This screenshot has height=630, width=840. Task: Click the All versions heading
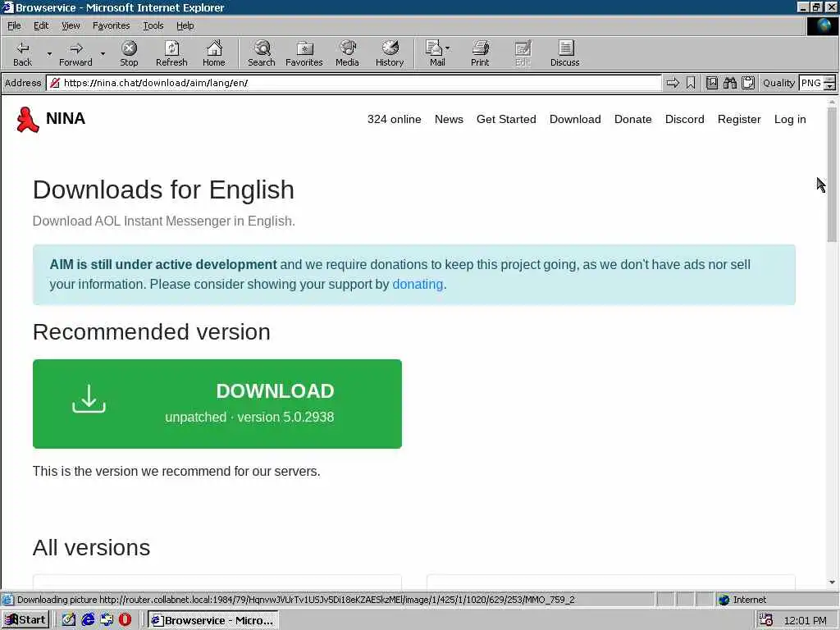click(x=91, y=547)
